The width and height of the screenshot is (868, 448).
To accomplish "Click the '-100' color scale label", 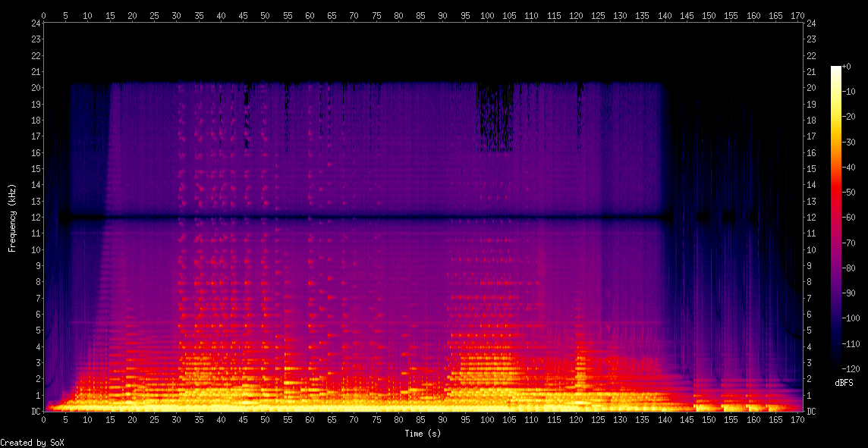I will 851,318.
